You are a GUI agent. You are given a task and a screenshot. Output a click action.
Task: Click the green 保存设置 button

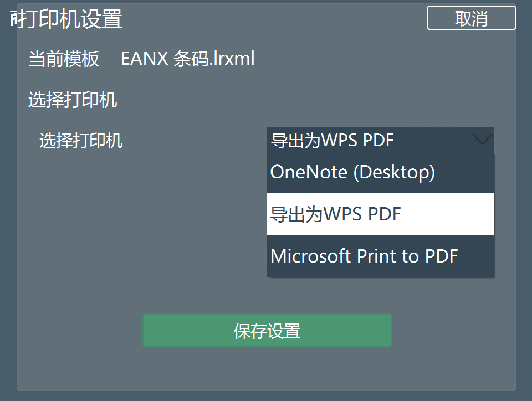267,330
